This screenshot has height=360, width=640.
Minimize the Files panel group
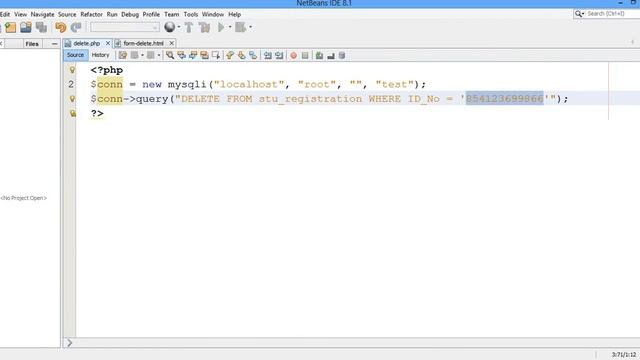[x=54, y=44]
